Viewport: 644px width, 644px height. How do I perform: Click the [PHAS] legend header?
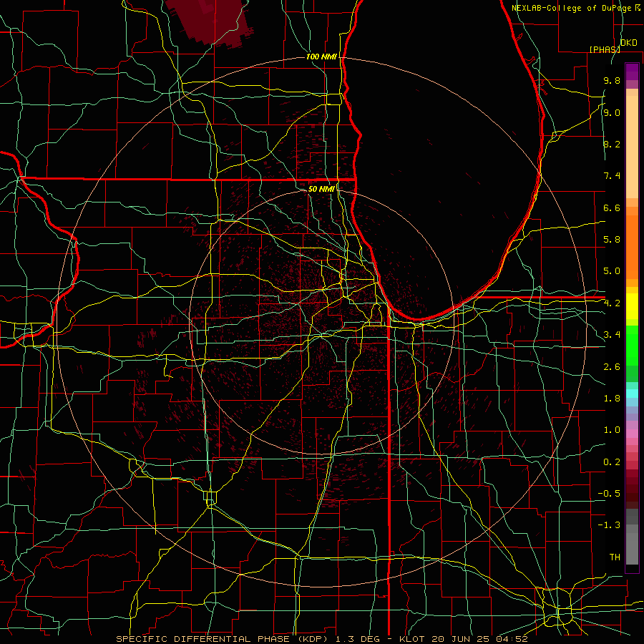pos(605,49)
